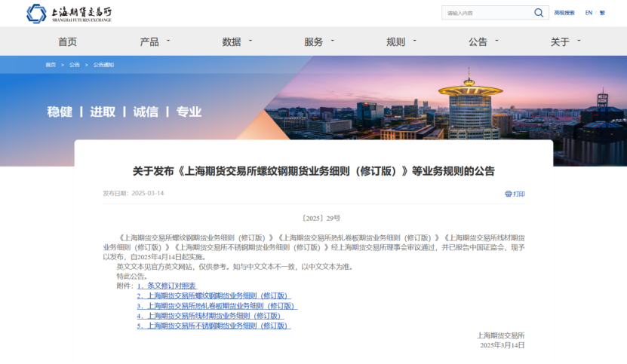Click the search magnifier icon
The image size is (627, 364).
[x=539, y=13]
